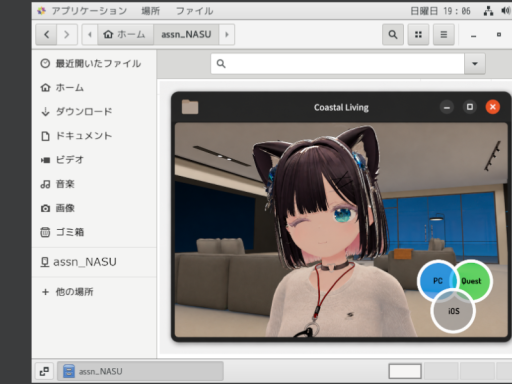Select assn_NASU window in the taskbar
The height and width of the screenshot is (384, 512).
point(140,371)
